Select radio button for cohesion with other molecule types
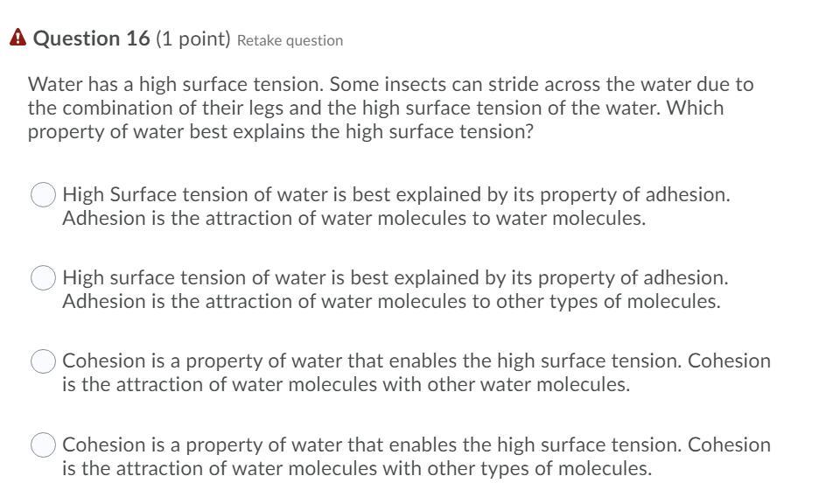 pos(44,445)
